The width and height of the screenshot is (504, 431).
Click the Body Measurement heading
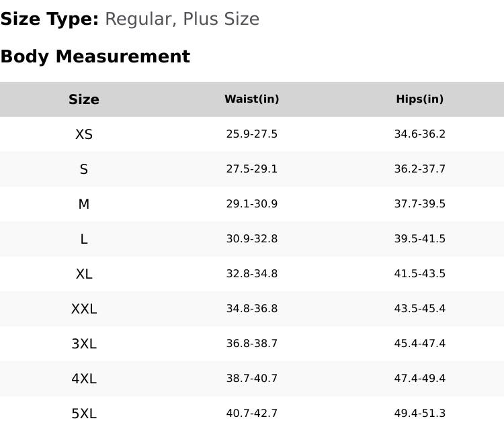click(x=95, y=56)
